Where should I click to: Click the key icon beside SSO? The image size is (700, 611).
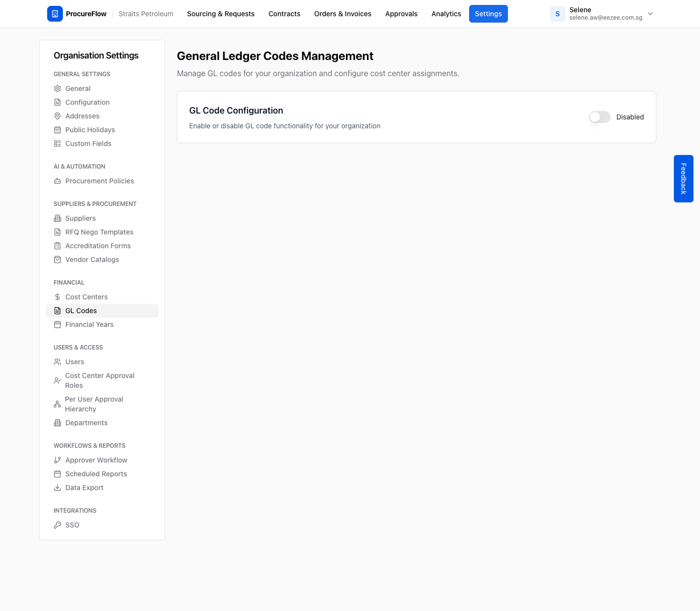pos(57,525)
